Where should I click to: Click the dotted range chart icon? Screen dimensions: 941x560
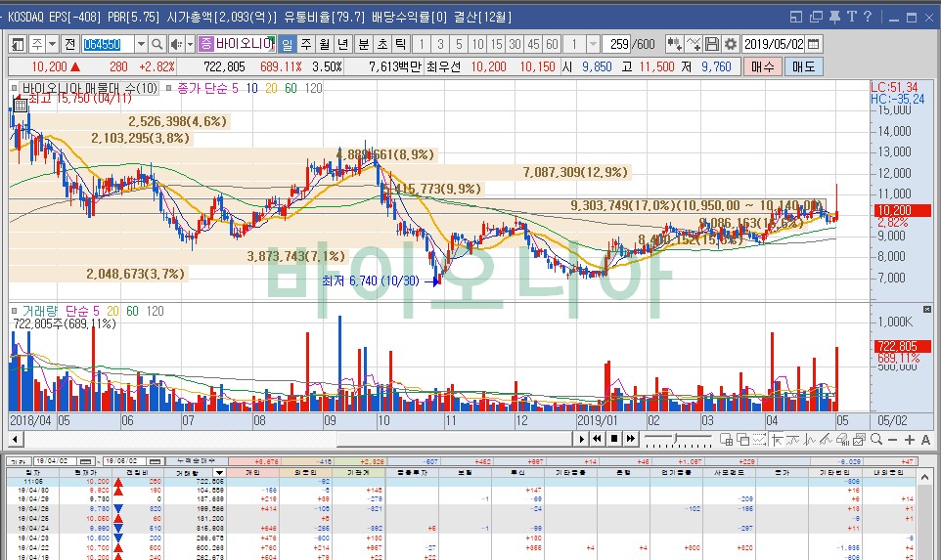pos(759,440)
